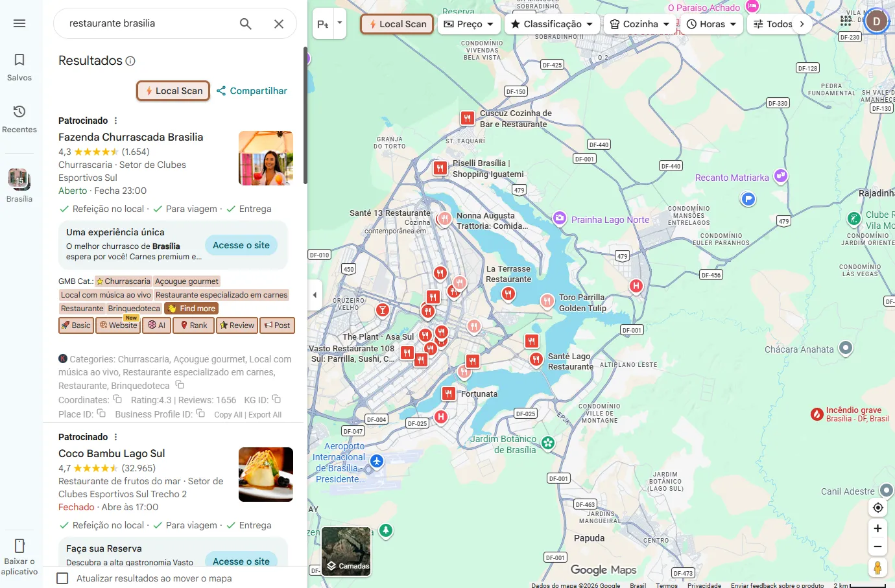This screenshot has width=895, height=588.
Task: Click the Street View pegman
Action: point(877,568)
